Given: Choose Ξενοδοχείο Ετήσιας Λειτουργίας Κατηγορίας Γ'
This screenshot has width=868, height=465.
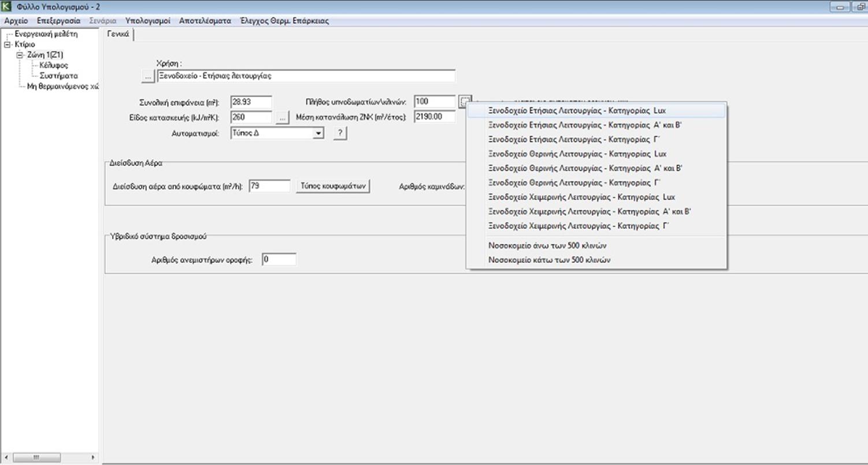Looking at the screenshot, I should pos(596,139).
